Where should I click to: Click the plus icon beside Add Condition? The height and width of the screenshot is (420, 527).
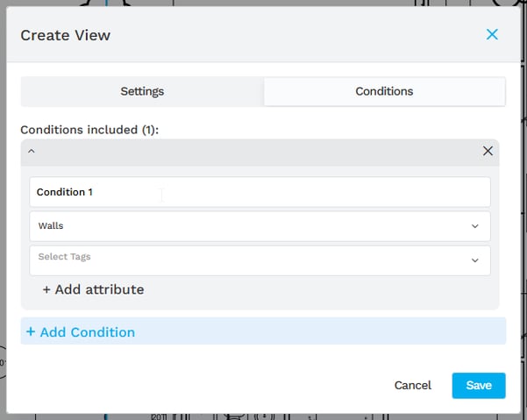[31, 332]
